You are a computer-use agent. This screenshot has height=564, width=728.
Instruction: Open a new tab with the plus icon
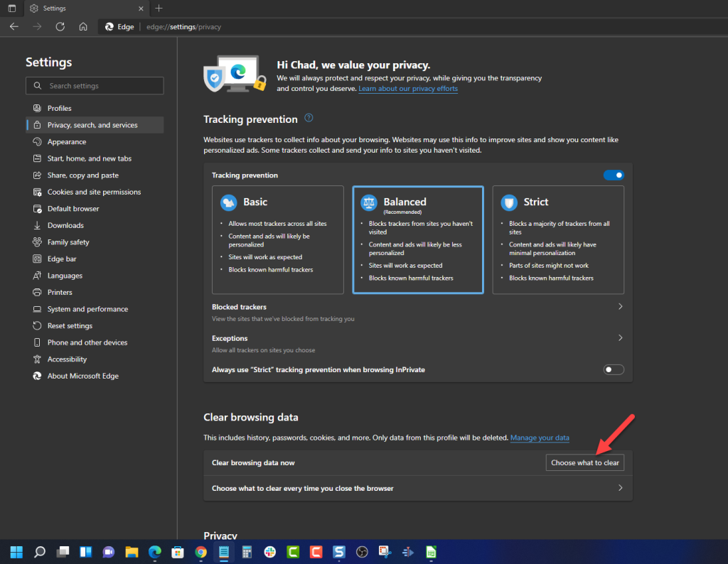pyautogui.click(x=159, y=9)
